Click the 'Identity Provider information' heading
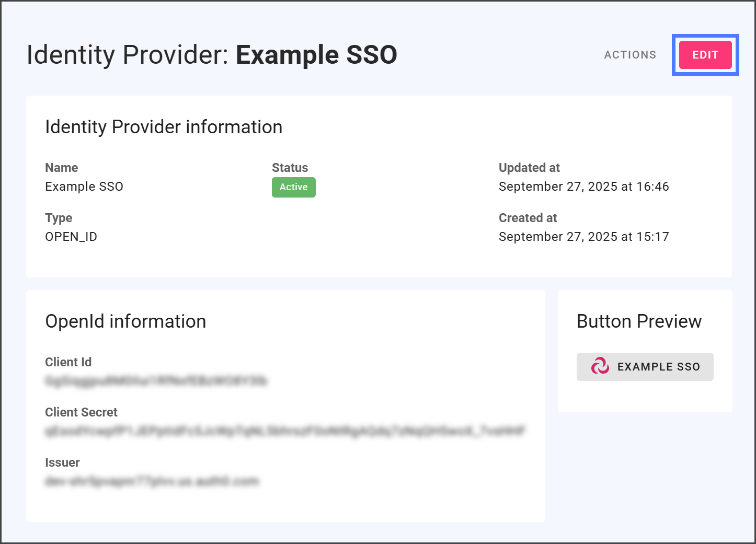The width and height of the screenshot is (756, 544). tap(164, 127)
